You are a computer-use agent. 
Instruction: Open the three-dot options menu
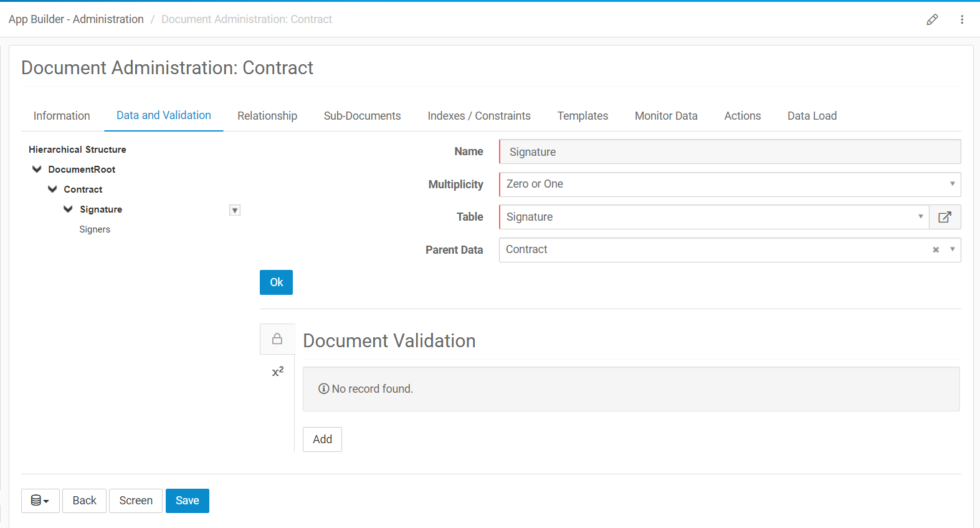pyautogui.click(x=962, y=19)
